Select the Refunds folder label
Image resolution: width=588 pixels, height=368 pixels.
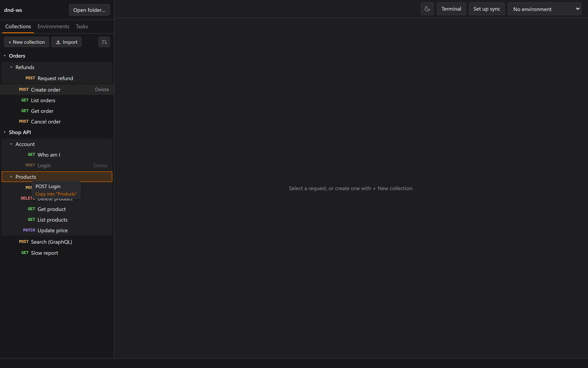point(25,67)
